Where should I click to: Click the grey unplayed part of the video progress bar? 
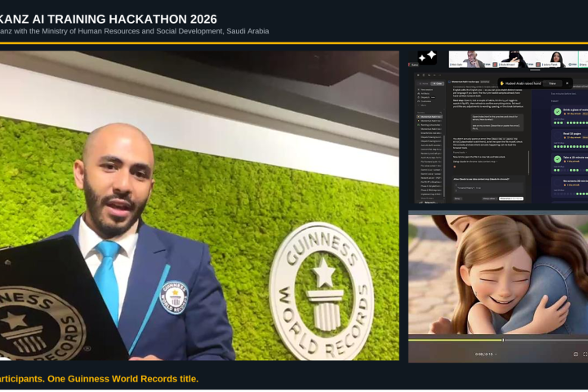click(x=546, y=341)
